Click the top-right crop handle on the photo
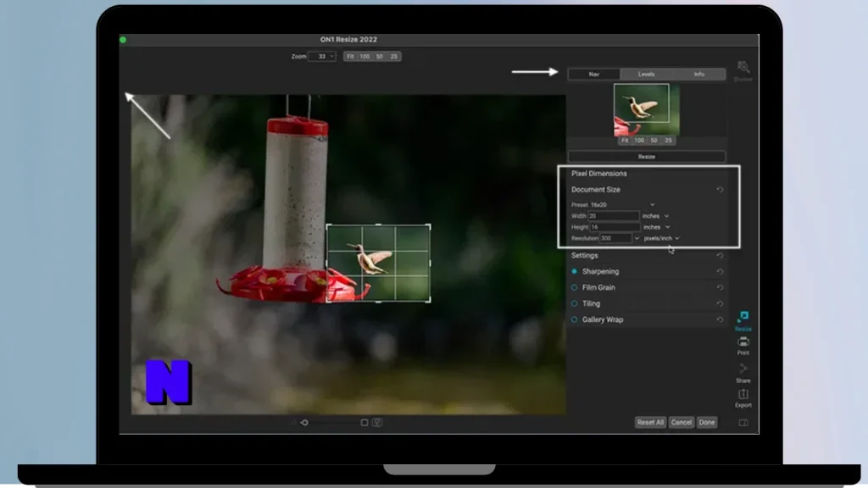 coord(428,226)
